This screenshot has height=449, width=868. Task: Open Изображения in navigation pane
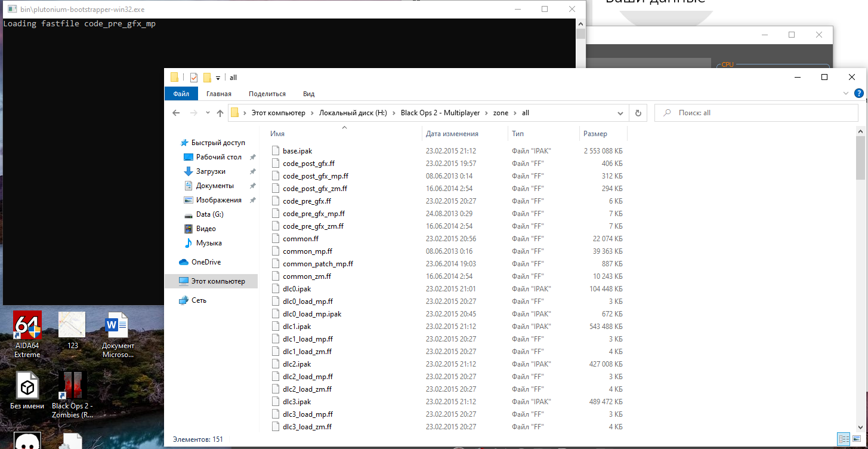click(x=218, y=200)
